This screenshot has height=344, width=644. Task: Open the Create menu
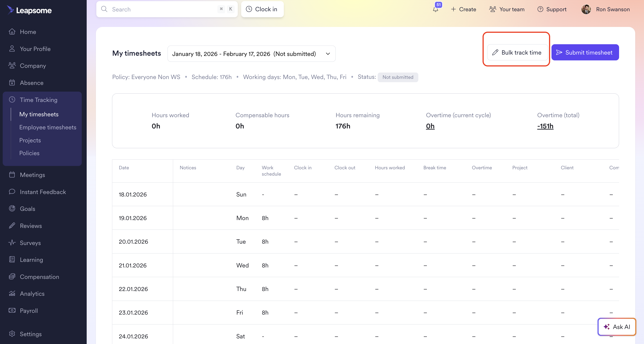click(x=463, y=9)
